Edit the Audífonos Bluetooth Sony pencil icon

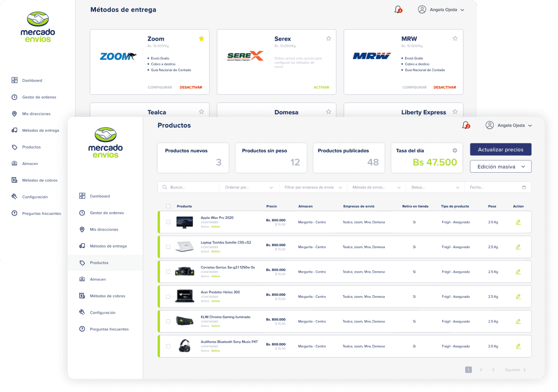[x=518, y=346]
